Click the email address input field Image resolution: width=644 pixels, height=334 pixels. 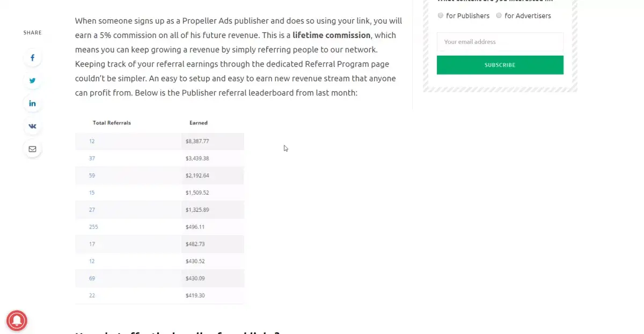(x=500, y=42)
